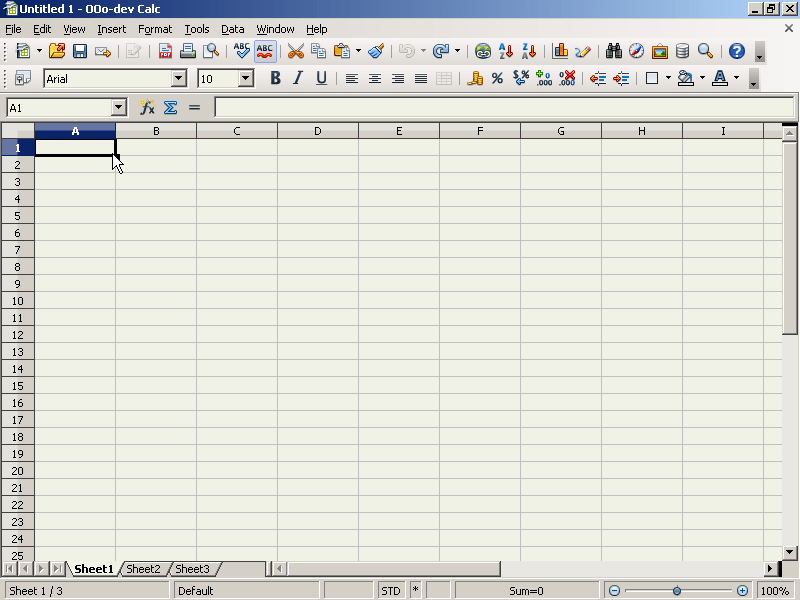Export directly as PDF icon
The width and height of the screenshot is (800, 600).
tap(165, 51)
